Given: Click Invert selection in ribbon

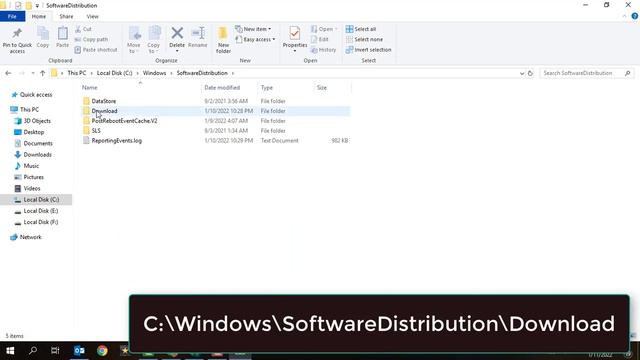Looking at the screenshot, I should pyautogui.click(x=368, y=50).
